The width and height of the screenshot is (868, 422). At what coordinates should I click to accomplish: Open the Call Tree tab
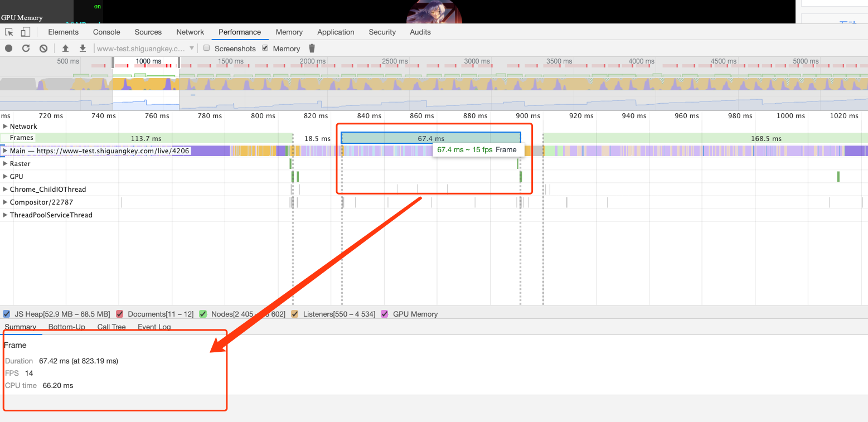pyautogui.click(x=111, y=327)
